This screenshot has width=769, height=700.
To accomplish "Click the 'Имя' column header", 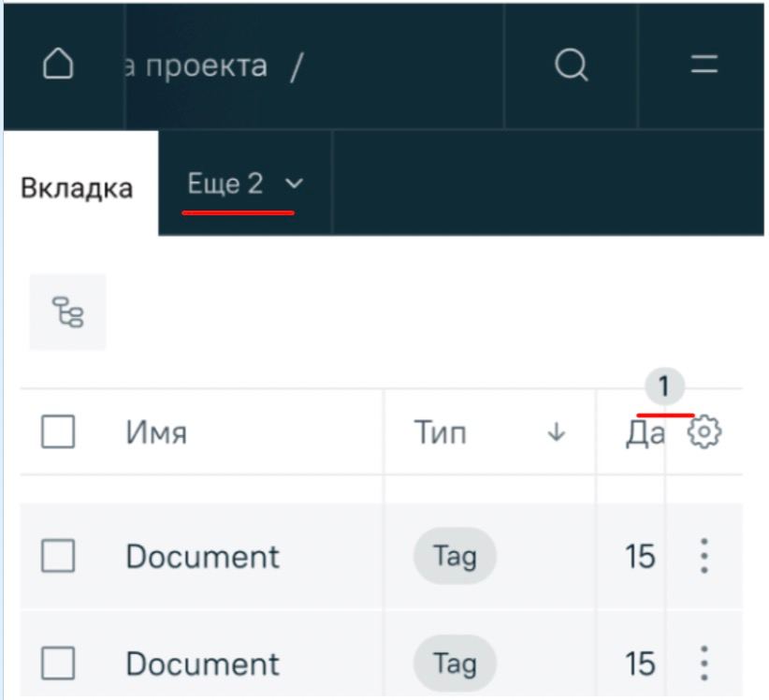I will pos(156,432).
